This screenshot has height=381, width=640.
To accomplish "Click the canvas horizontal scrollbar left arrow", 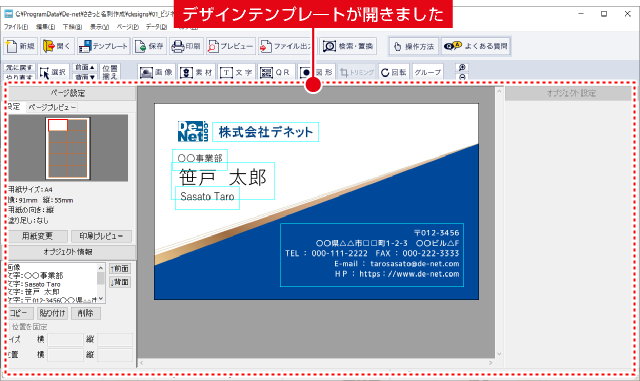I will tap(142, 363).
